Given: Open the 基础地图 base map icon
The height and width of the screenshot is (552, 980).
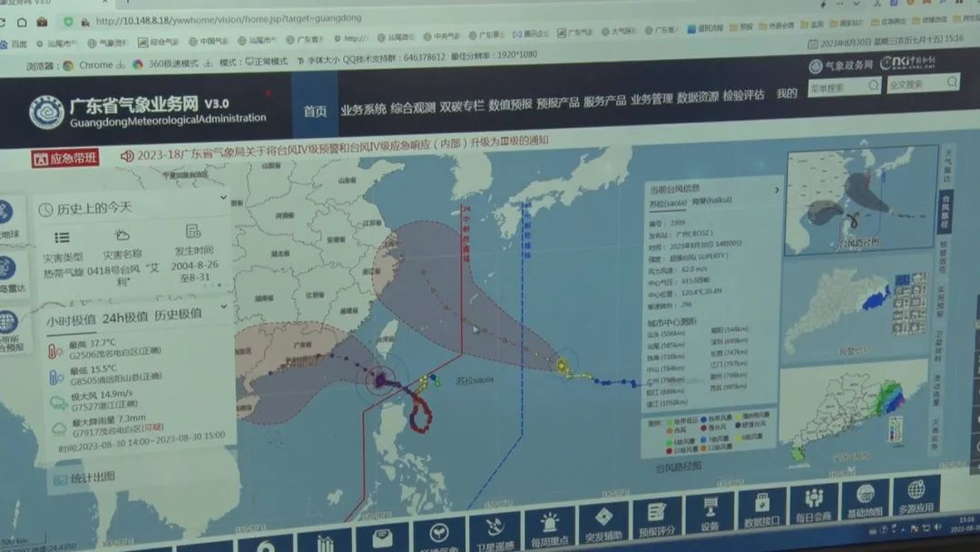Looking at the screenshot, I should click(x=866, y=493).
